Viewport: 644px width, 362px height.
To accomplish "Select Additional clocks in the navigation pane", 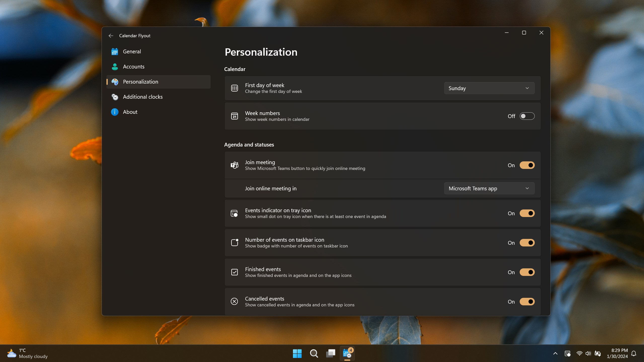I will (143, 97).
